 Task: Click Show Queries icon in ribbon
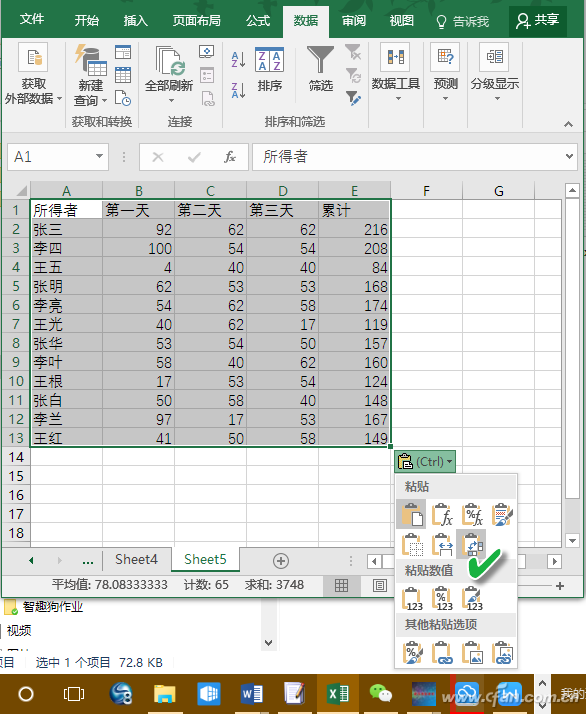point(123,52)
